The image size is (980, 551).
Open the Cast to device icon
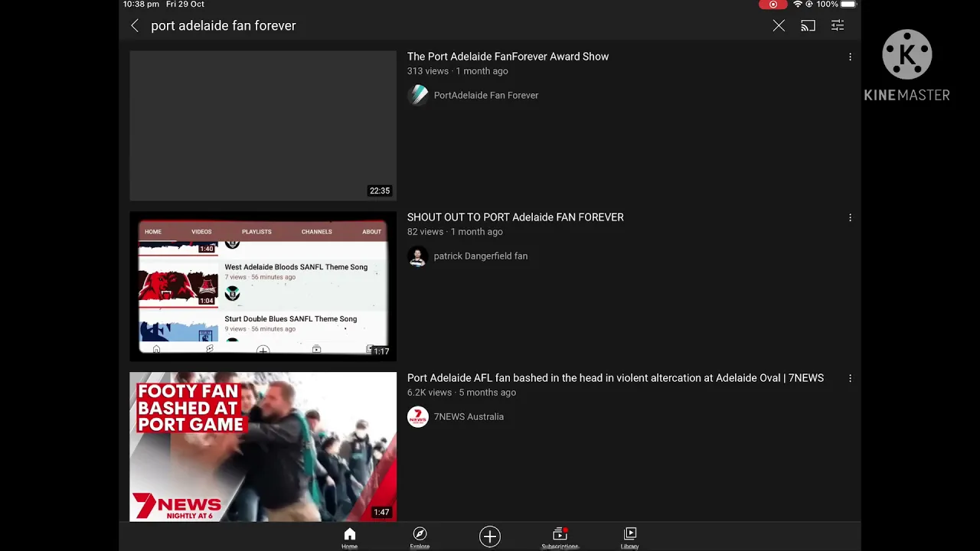tap(808, 26)
